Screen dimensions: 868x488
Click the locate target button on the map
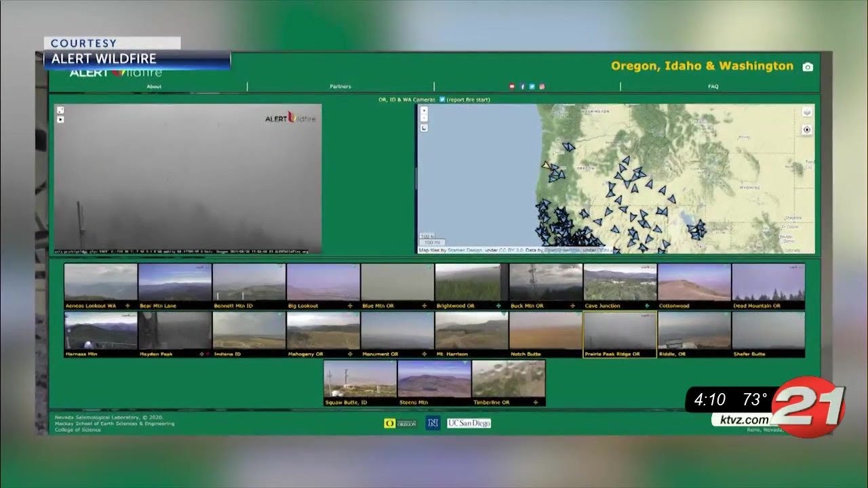(807, 130)
